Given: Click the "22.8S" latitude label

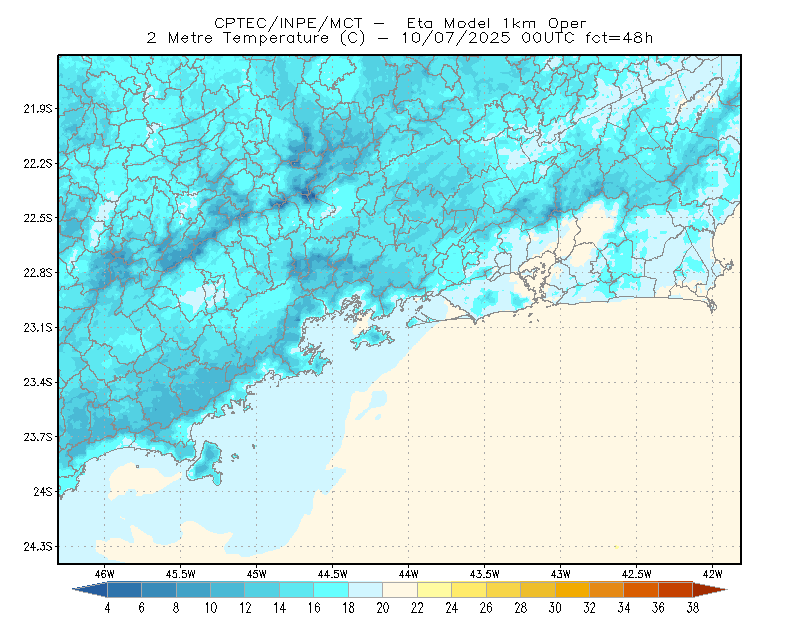Looking at the screenshot, I should pyautogui.click(x=38, y=273).
